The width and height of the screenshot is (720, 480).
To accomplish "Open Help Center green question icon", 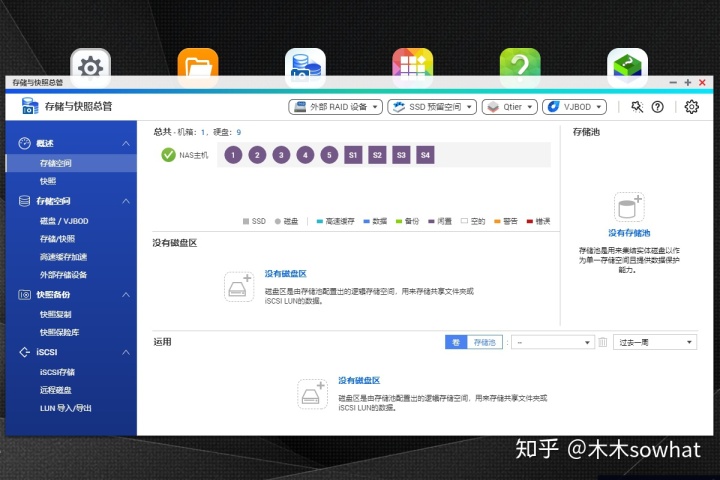I will pyautogui.click(x=520, y=68).
